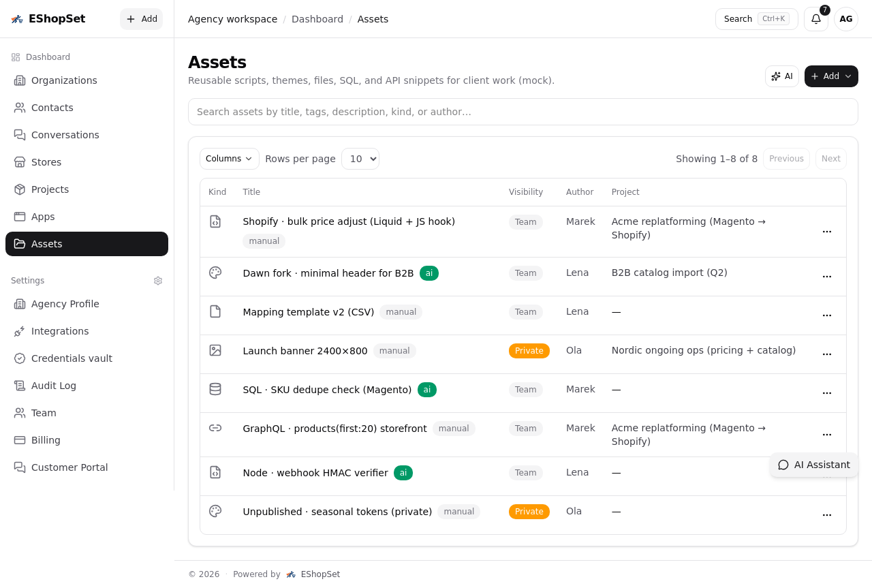872x588 pixels.
Task: Click the link icon for GraphQL storefront asset
Action: (215, 428)
